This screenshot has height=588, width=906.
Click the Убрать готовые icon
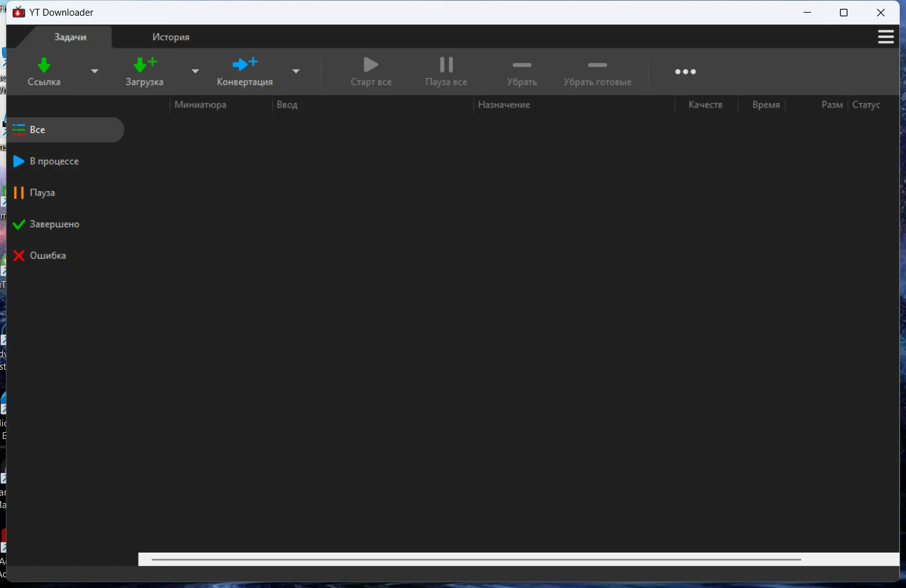click(597, 65)
